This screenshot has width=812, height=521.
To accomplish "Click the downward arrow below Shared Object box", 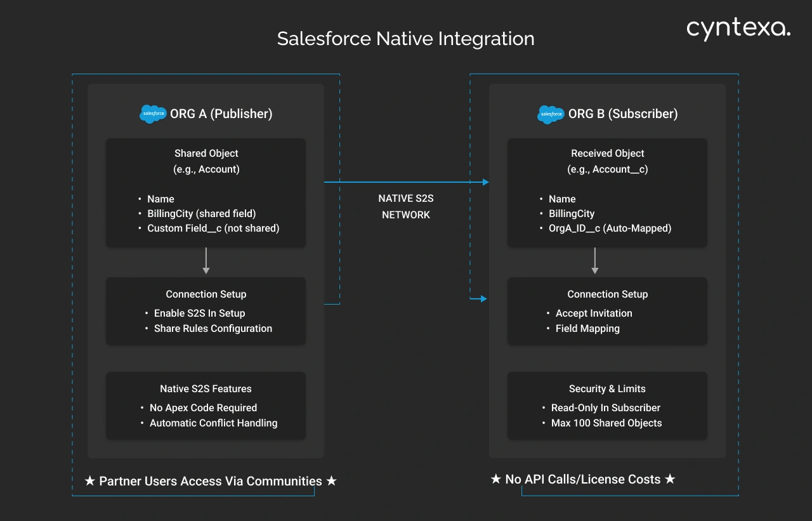I will tap(206, 260).
